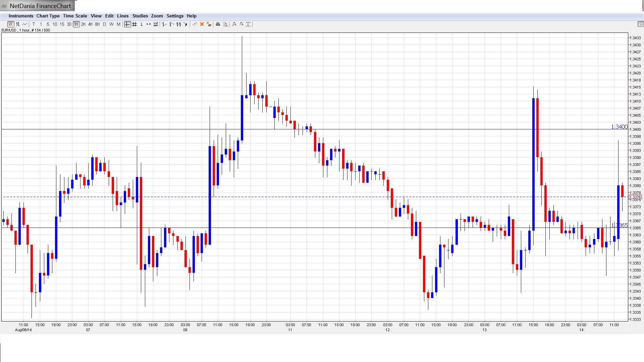The height and width of the screenshot is (362, 644).
Task: Click the Aug/06/14 date label
Action: pos(23,330)
